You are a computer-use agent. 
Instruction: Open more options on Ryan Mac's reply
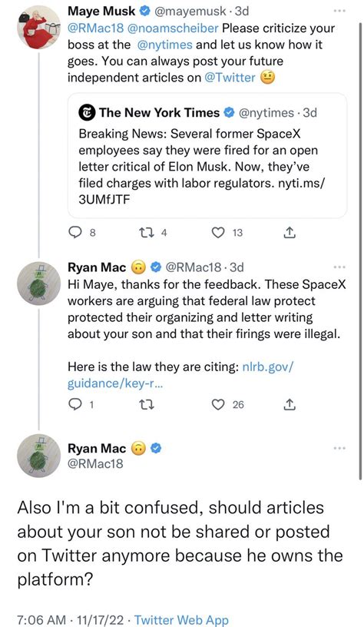click(339, 267)
